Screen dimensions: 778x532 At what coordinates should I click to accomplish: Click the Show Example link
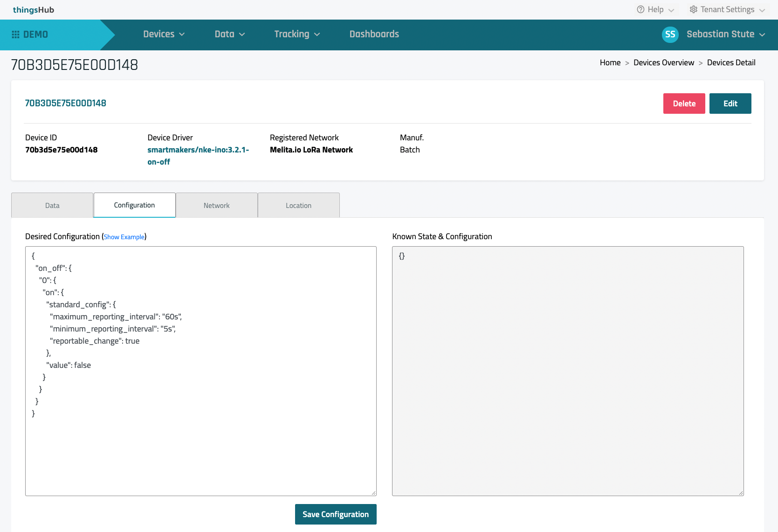[x=124, y=237]
